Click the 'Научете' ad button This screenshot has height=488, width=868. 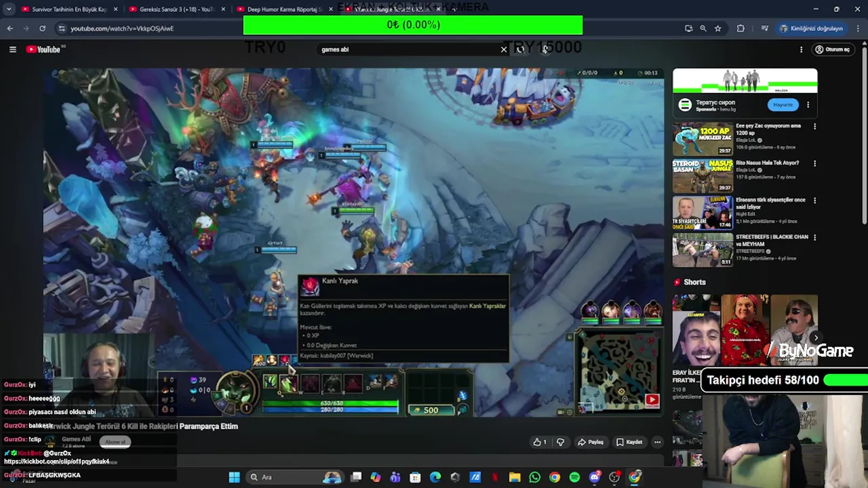tap(783, 105)
